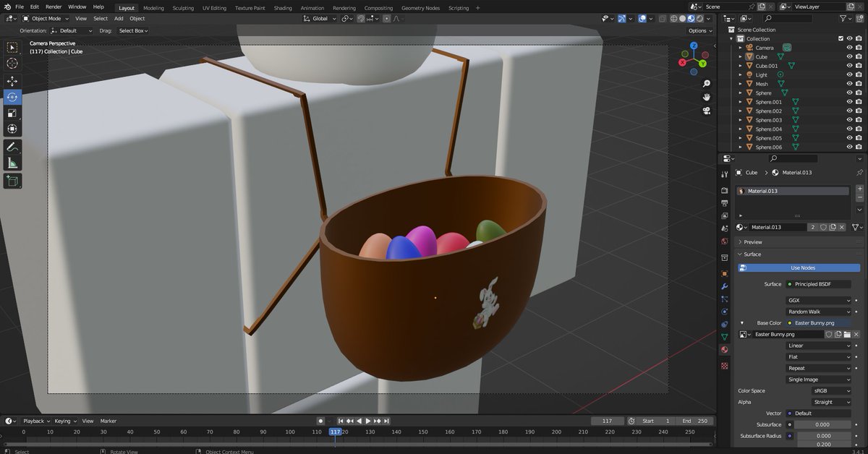Click the pan view hand icon

[707, 97]
